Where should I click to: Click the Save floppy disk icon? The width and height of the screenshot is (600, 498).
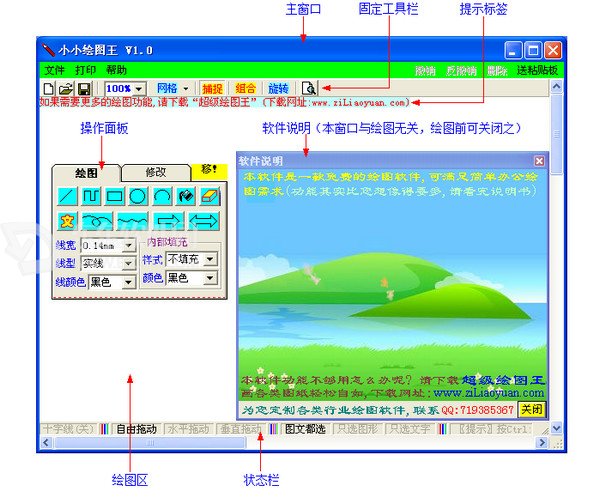[84, 89]
